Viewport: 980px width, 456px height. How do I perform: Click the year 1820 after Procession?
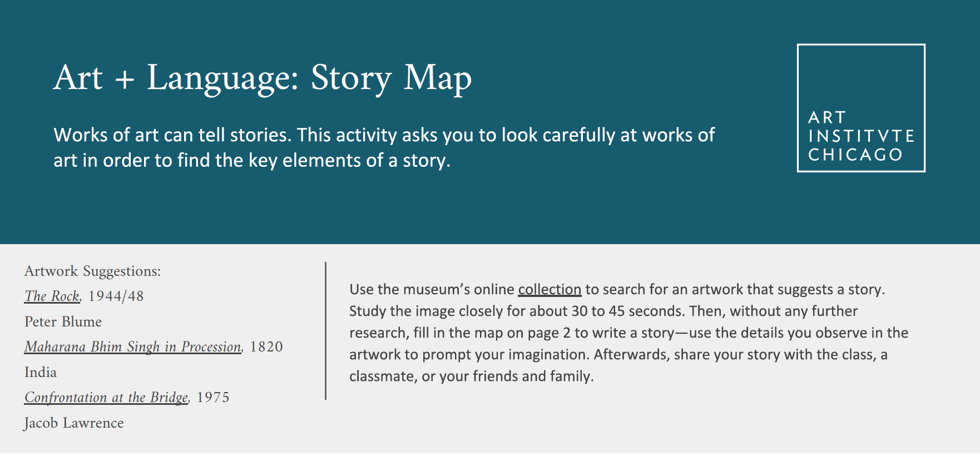coord(266,347)
